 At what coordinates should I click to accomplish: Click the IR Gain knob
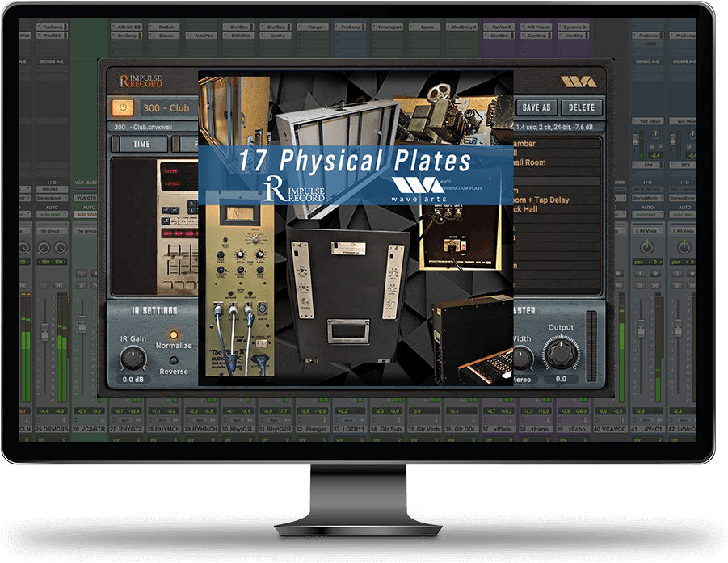(133, 359)
